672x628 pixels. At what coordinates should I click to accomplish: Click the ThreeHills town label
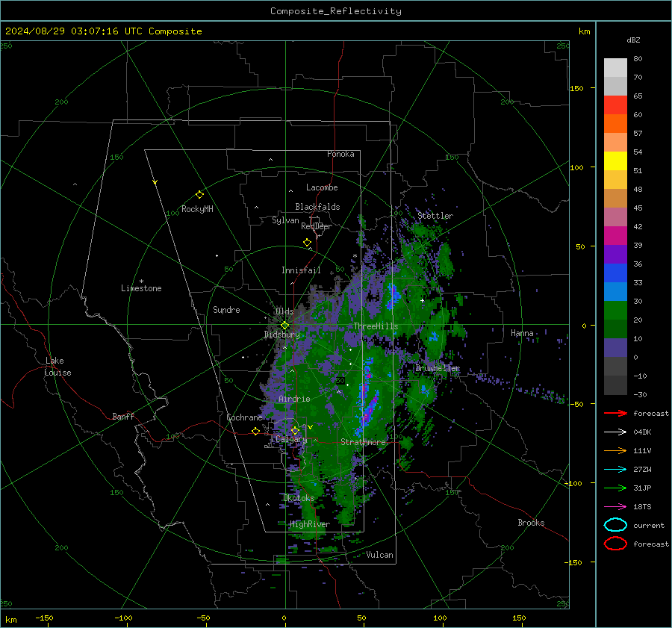point(376,326)
